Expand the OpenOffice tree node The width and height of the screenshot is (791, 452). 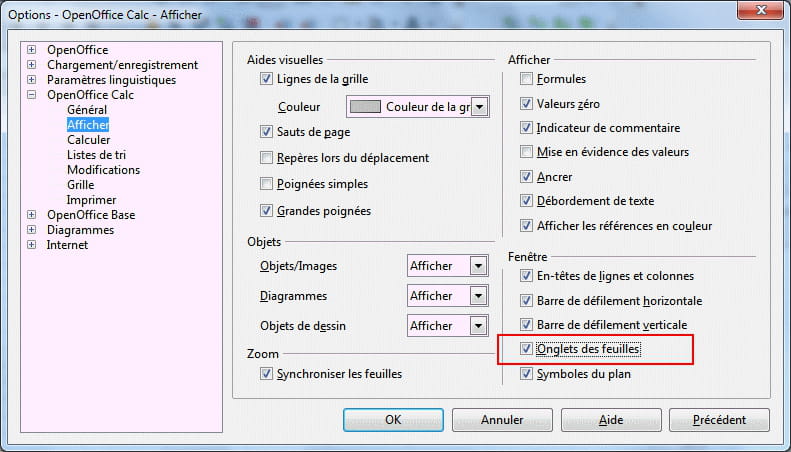[32, 50]
